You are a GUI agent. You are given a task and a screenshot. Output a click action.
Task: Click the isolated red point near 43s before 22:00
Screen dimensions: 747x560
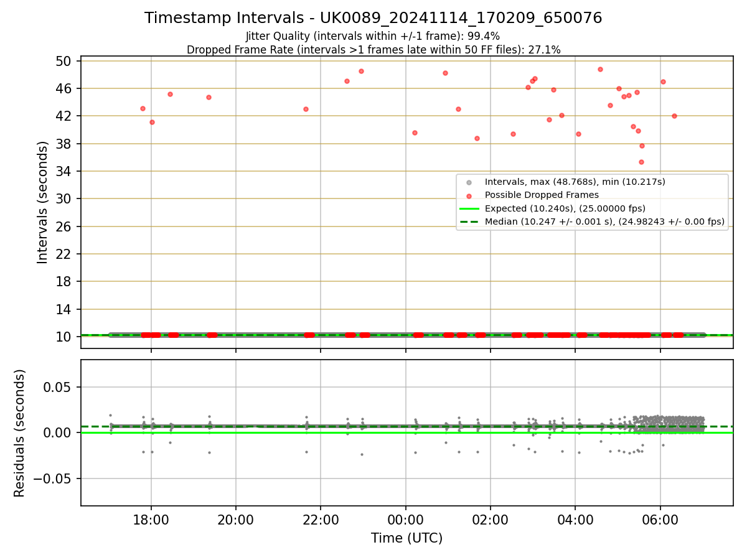[x=306, y=109]
